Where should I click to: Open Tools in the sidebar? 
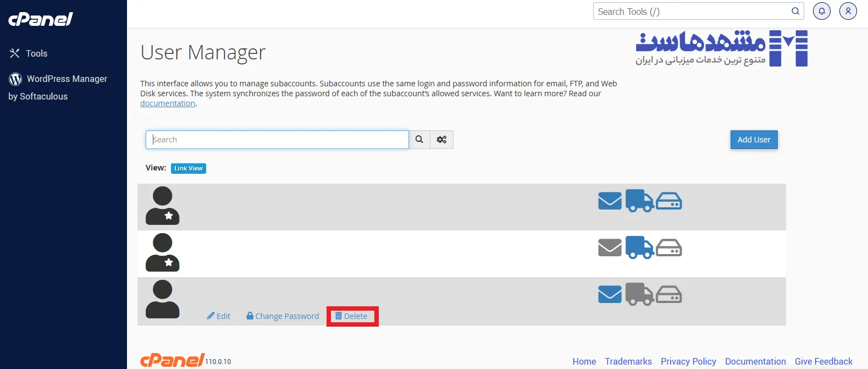[36, 53]
